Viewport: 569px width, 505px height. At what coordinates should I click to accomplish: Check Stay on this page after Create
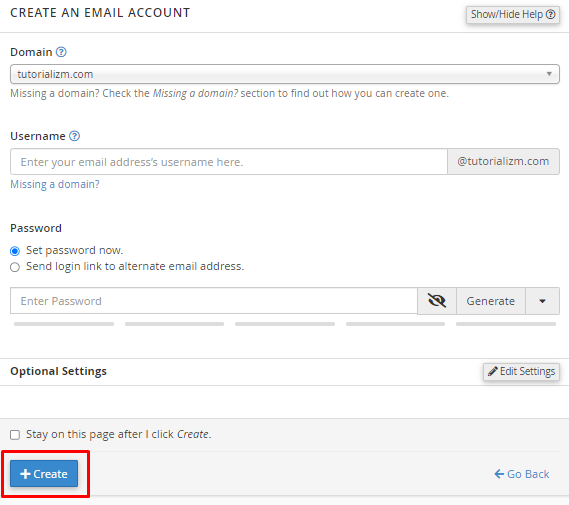pyautogui.click(x=15, y=435)
